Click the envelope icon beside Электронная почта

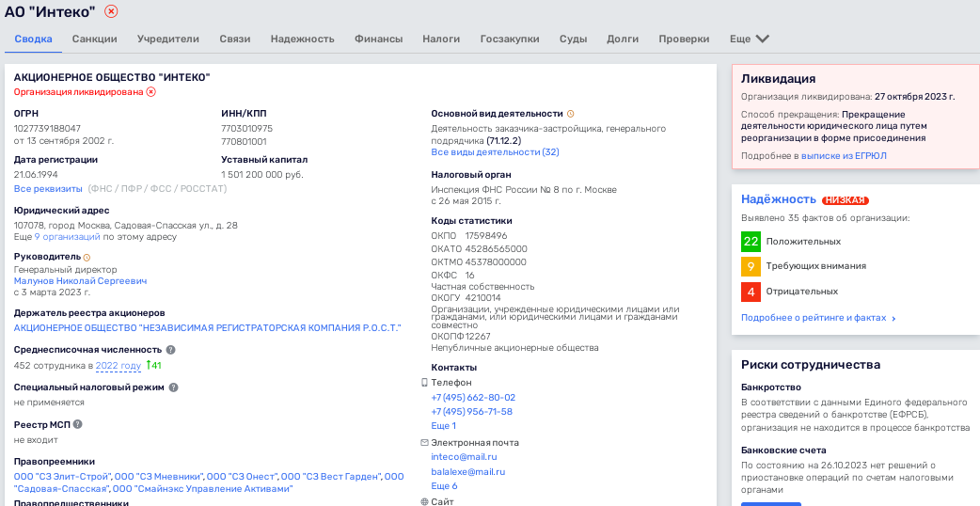(424, 442)
